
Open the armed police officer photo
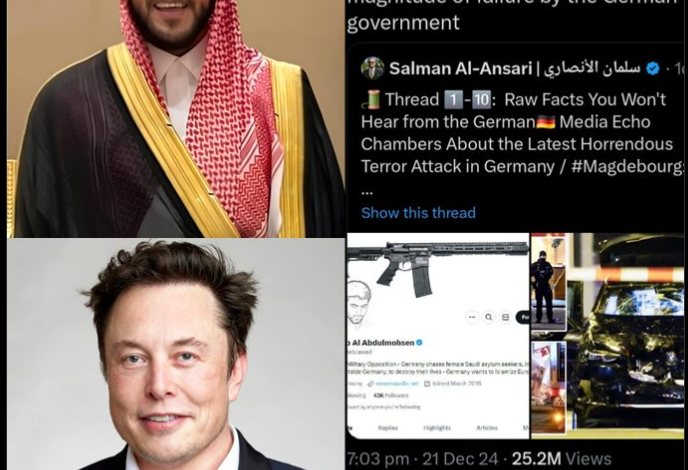coord(548,281)
